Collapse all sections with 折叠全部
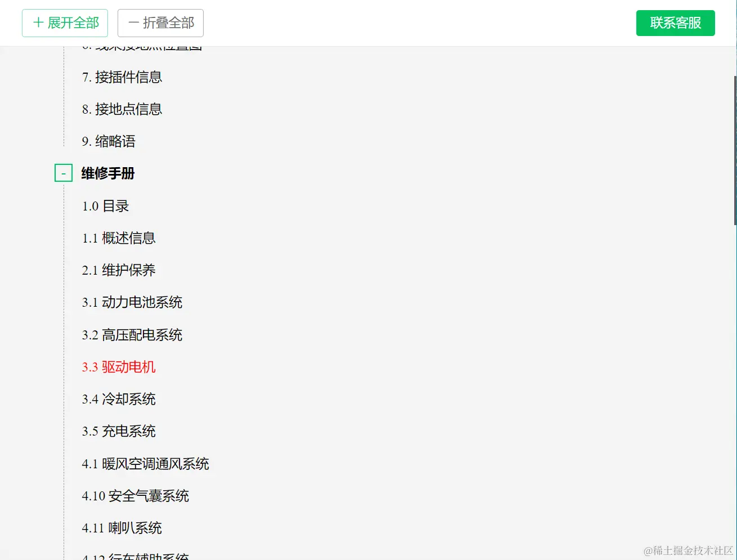The image size is (737, 560). (160, 23)
